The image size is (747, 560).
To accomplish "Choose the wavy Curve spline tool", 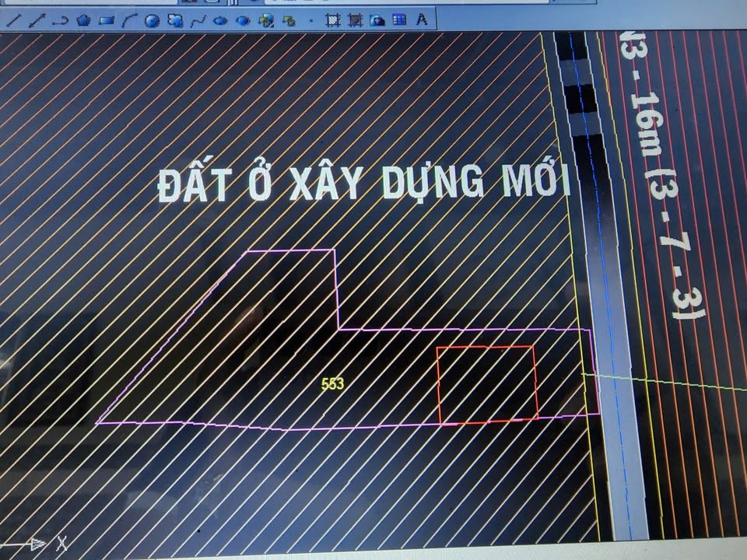I will click(x=198, y=21).
